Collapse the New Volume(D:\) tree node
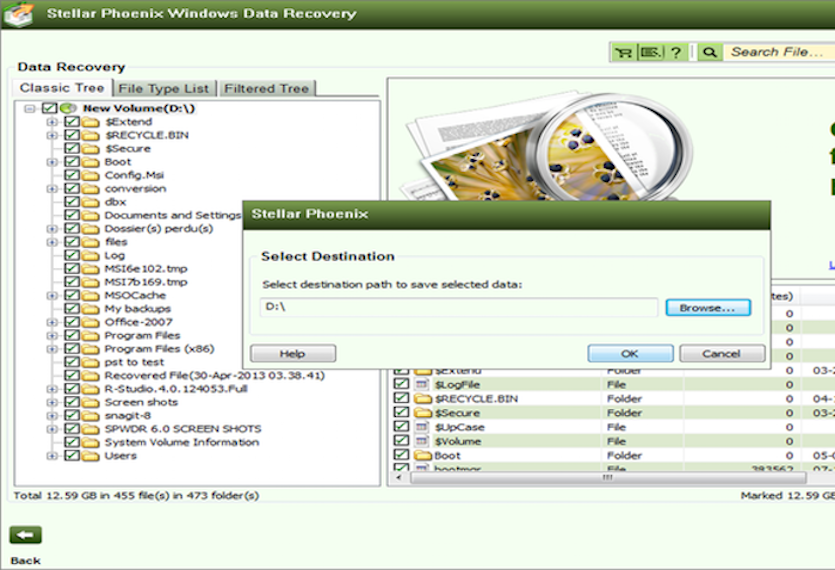Screen dimensions: 835x570 tap(30, 109)
